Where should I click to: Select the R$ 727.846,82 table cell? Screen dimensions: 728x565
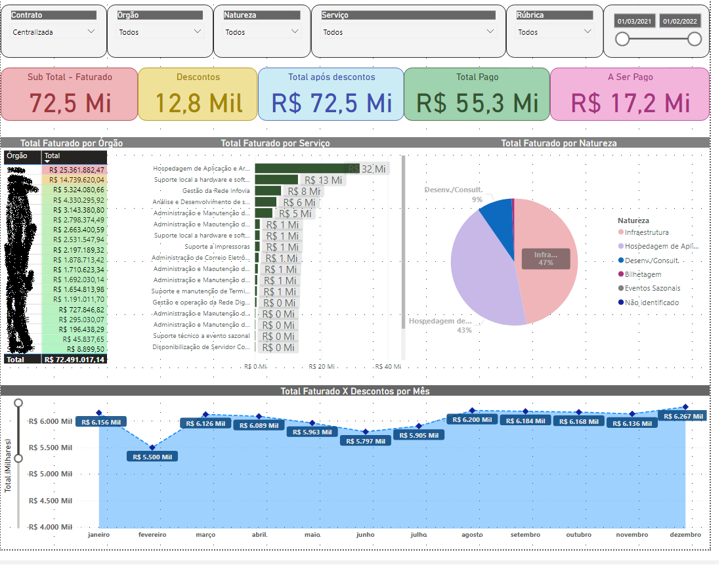74,310
